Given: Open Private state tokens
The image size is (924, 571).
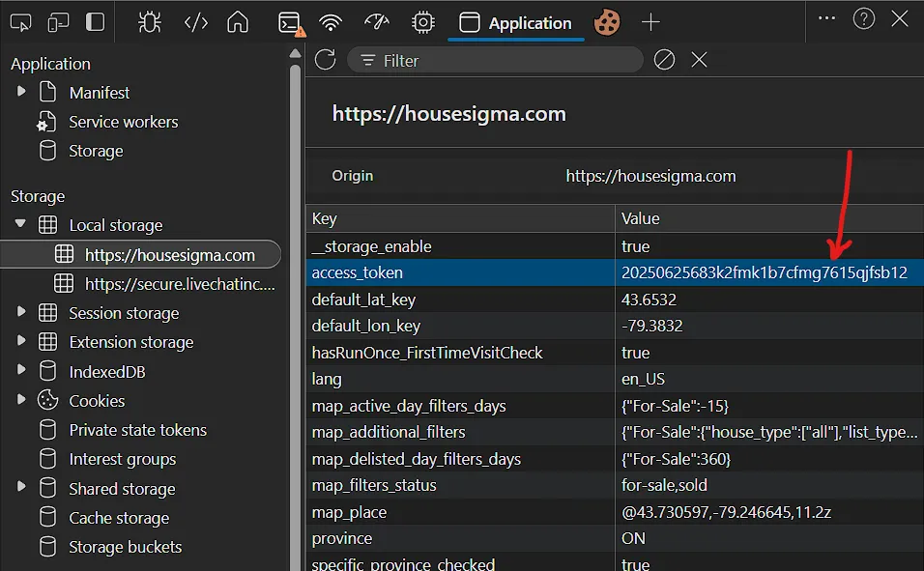Looking at the screenshot, I should tap(137, 430).
